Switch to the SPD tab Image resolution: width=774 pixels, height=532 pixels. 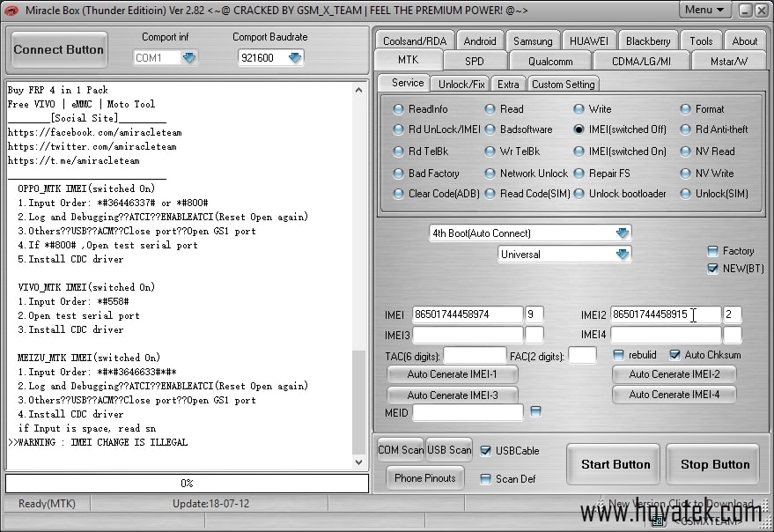pyautogui.click(x=475, y=62)
